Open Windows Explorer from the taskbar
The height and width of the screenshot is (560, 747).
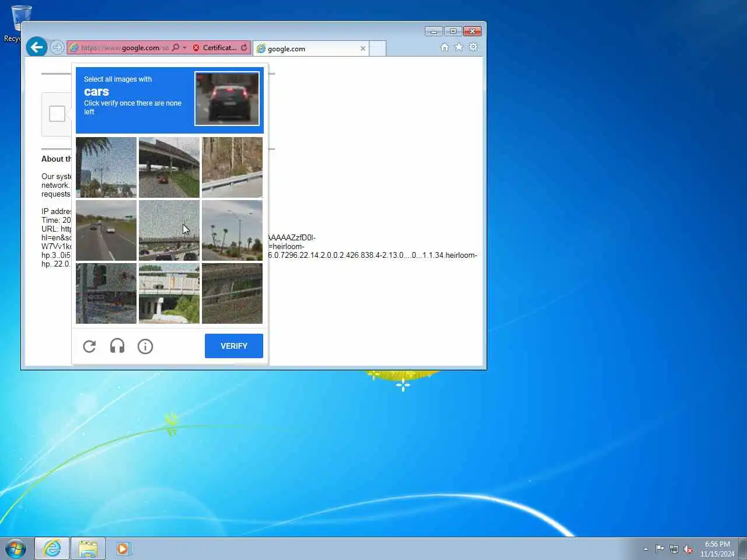click(88, 548)
